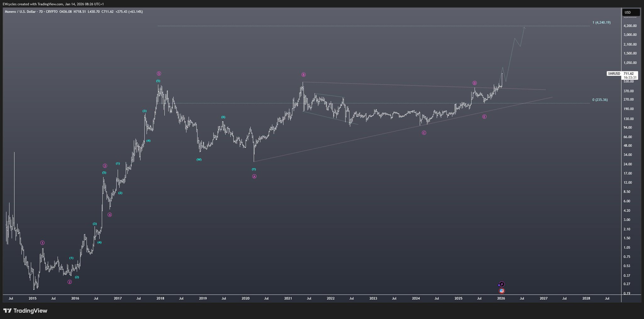Viewport: 644px width, 319px height.
Task: Click "2021" on the time axis
Action: tap(288, 299)
